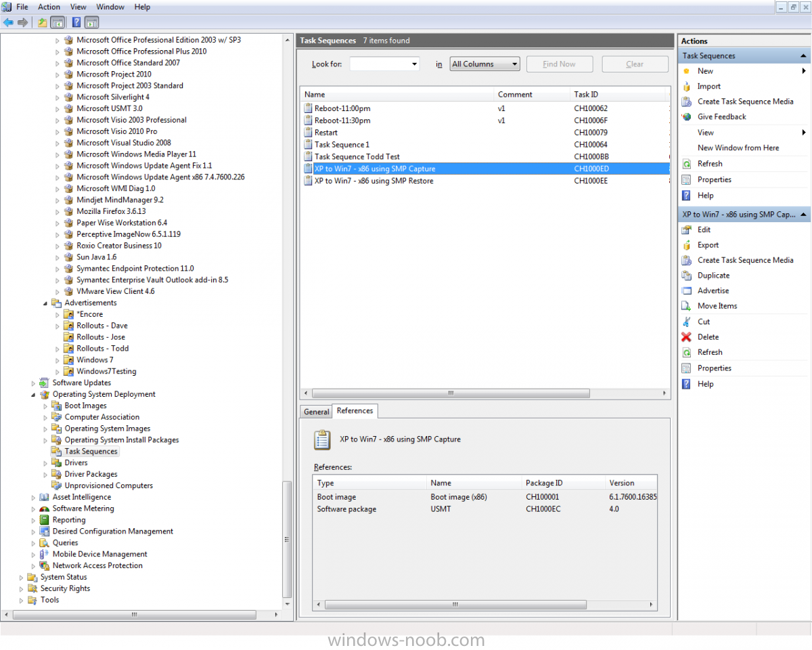Viewport: 812px width, 650px height.
Task: Switch to the General tab
Action: pyautogui.click(x=316, y=412)
